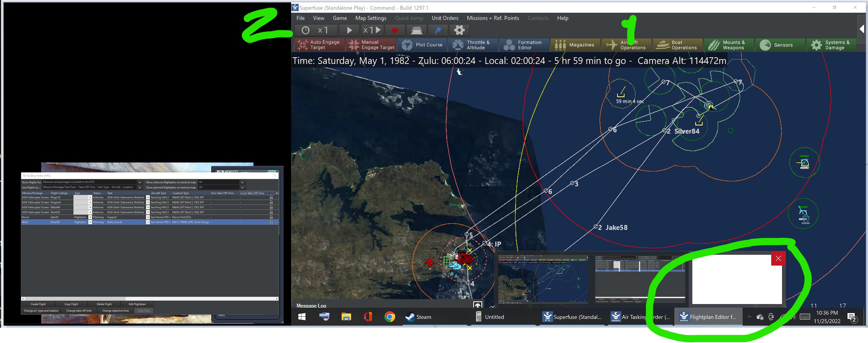The image size is (868, 343).
Task: Open Google Chrome from the taskbar
Action: click(x=389, y=317)
